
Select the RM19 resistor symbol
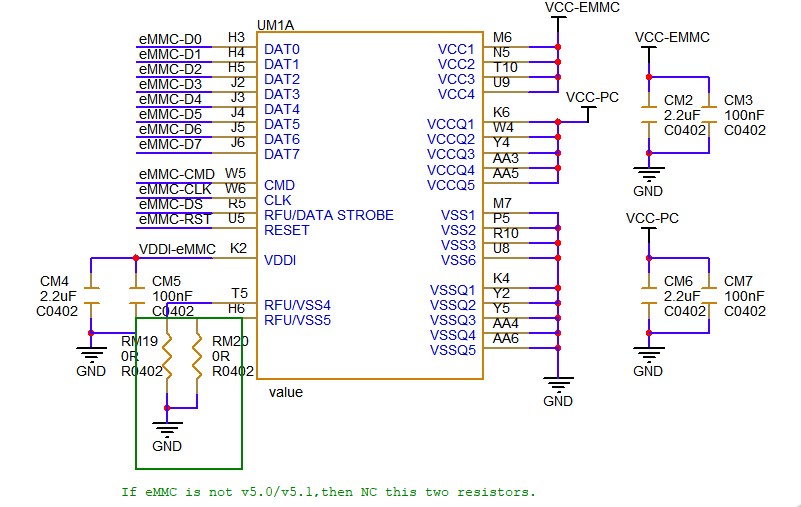(x=167, y=355)
